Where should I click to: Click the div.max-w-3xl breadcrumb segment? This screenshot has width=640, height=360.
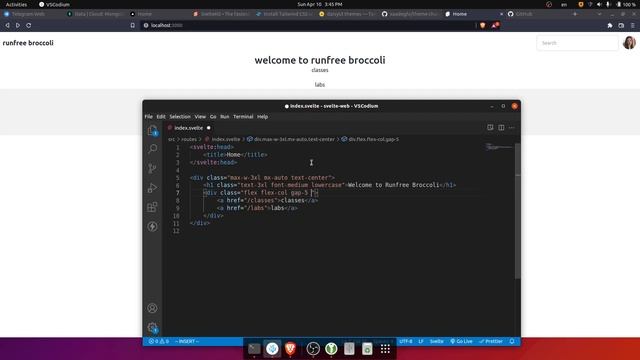pos(291,139)
